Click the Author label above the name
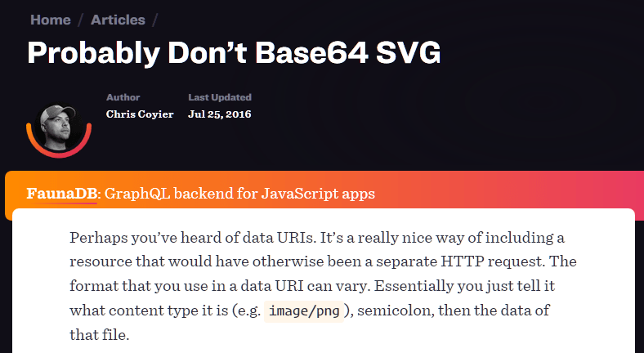The width and height of the screenshot is (644, 353). point(123,97)
